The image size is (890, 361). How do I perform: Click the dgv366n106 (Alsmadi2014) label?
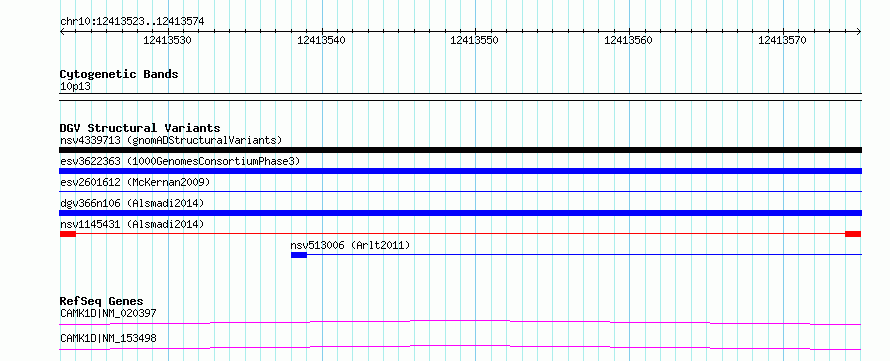(x=132, y=203)
